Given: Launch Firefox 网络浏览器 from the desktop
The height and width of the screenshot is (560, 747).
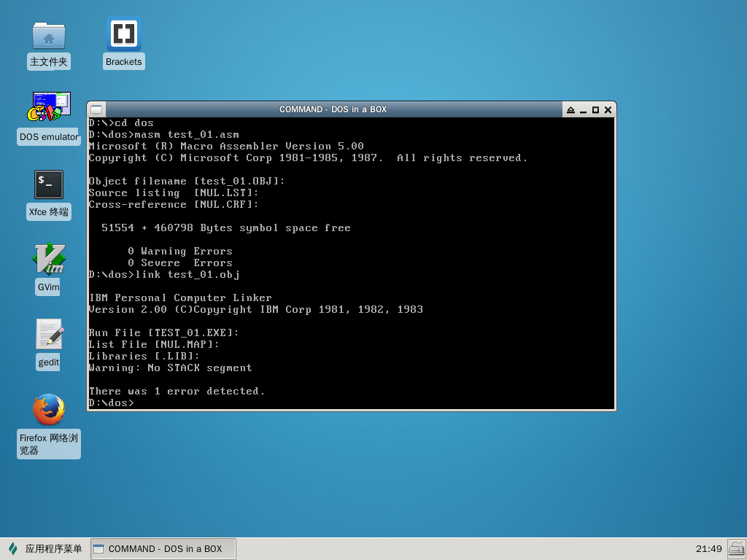Looking at the screenshot, I should (49, 410).
